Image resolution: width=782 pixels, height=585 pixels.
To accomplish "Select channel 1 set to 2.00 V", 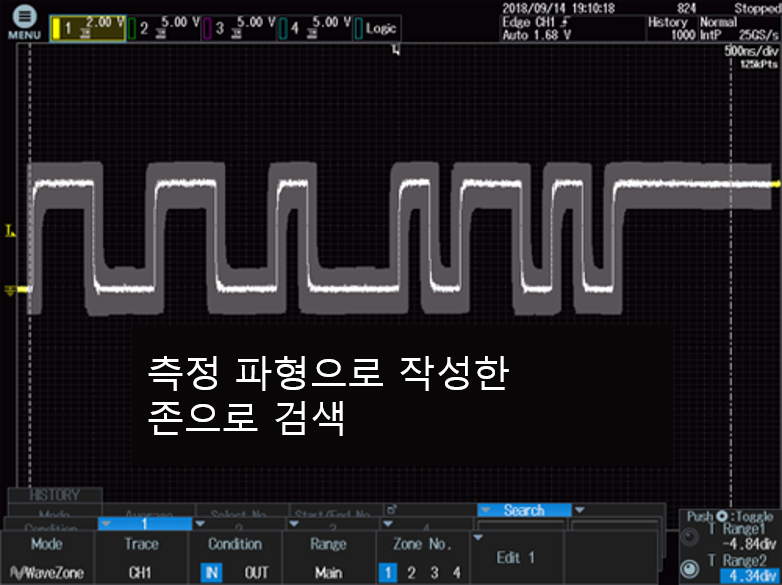I will pyautogui.click(x=87, y=29).
